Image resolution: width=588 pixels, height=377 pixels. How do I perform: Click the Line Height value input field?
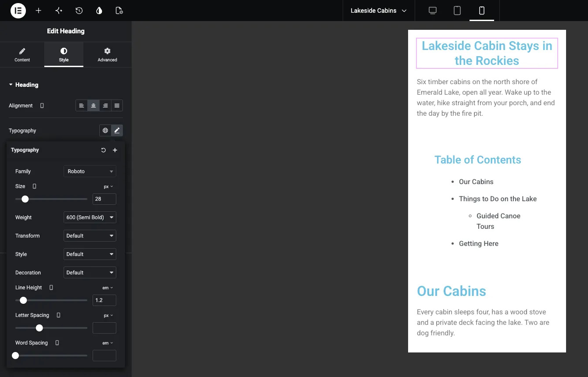tap(104, 300)
